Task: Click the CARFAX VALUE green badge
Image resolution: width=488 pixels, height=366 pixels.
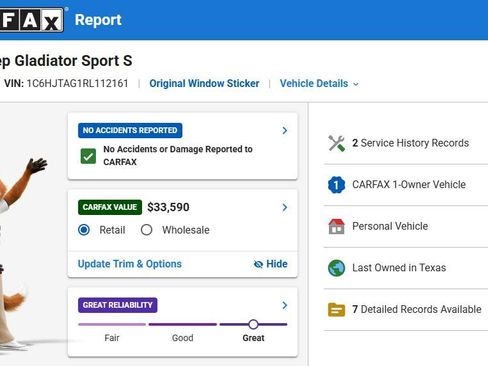Action: [110, 207]
